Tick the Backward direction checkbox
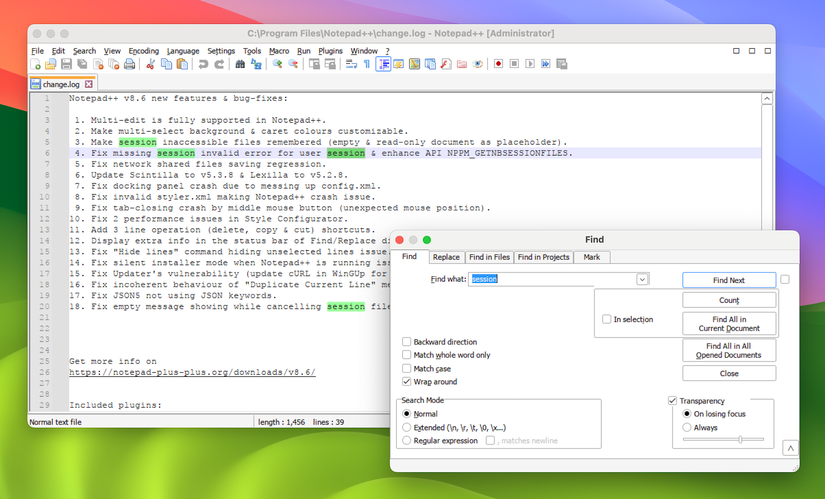825x499 pixels. (406, 342)
